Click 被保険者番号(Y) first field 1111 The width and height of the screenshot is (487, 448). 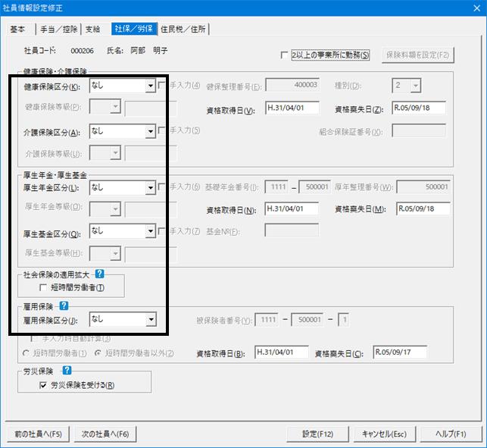tap(266, 320)
